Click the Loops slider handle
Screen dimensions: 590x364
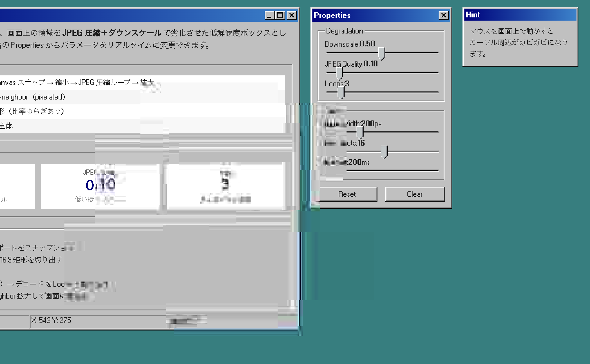click(341, 93)
